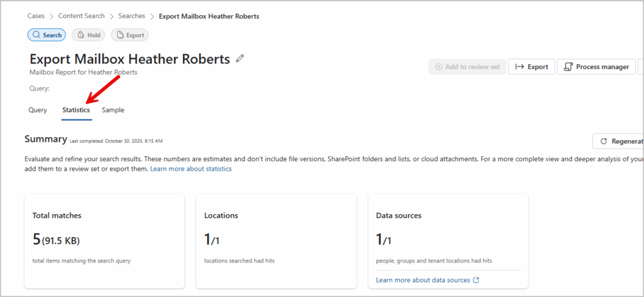The image size is (644, 297).
Task: Select the Total matches summary card
Action: 104,241
